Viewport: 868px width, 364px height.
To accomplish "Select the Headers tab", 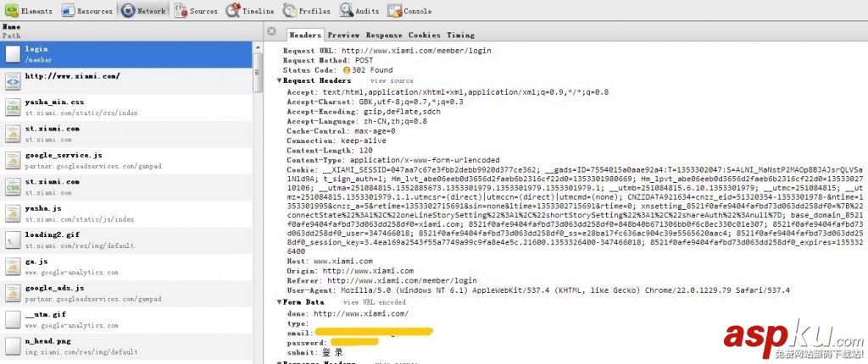I will click(305, 35).
